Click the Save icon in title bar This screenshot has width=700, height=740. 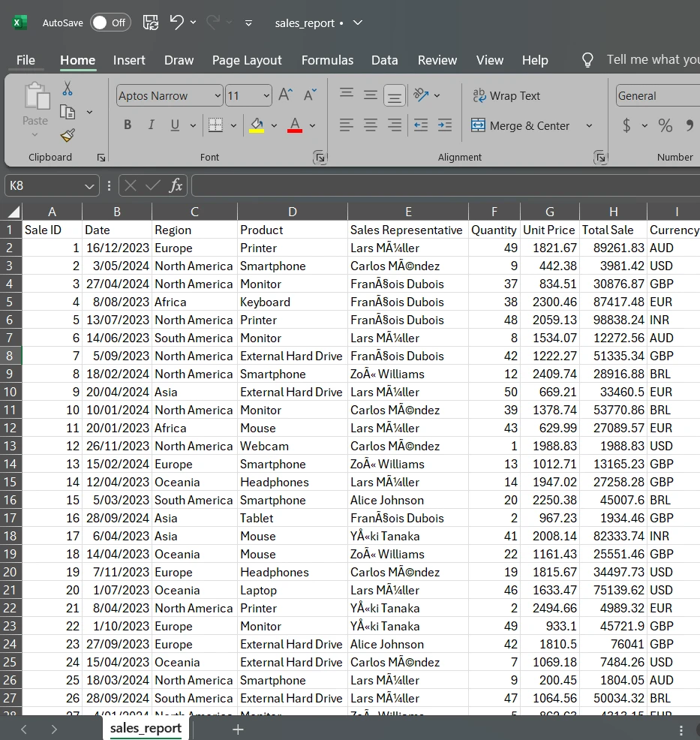point(150,23)
